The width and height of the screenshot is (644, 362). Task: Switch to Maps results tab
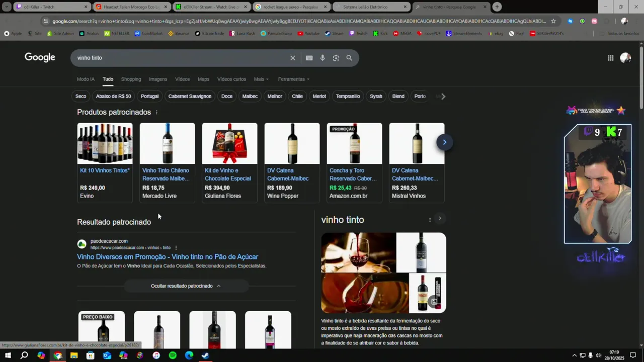(203, 79)
